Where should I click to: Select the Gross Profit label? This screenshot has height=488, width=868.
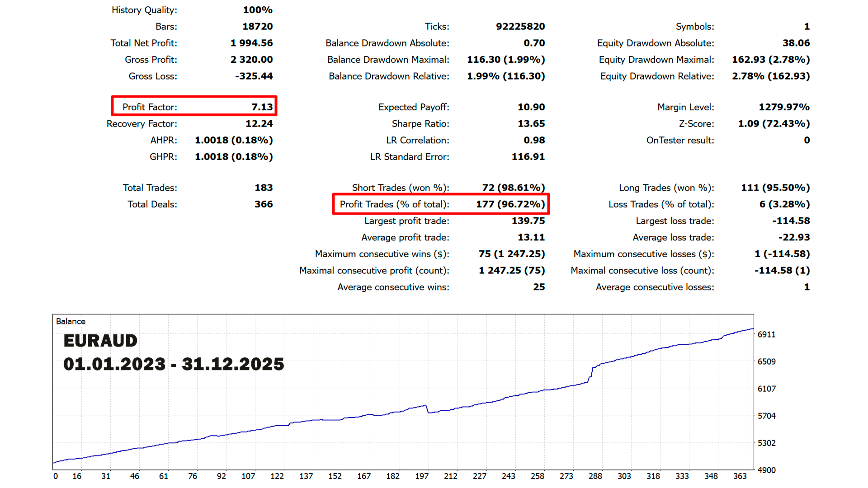(x=151, y=60)
